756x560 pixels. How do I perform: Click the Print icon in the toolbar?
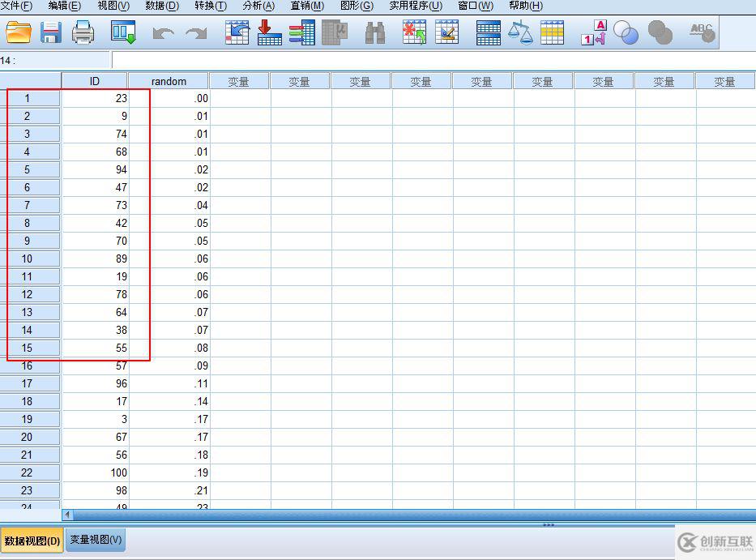click(83, 32)
